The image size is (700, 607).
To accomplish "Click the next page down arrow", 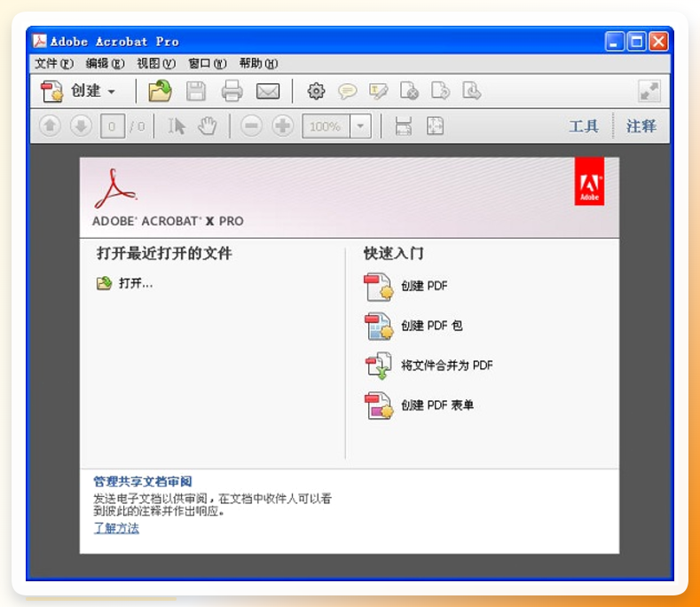I will [82, 126].
